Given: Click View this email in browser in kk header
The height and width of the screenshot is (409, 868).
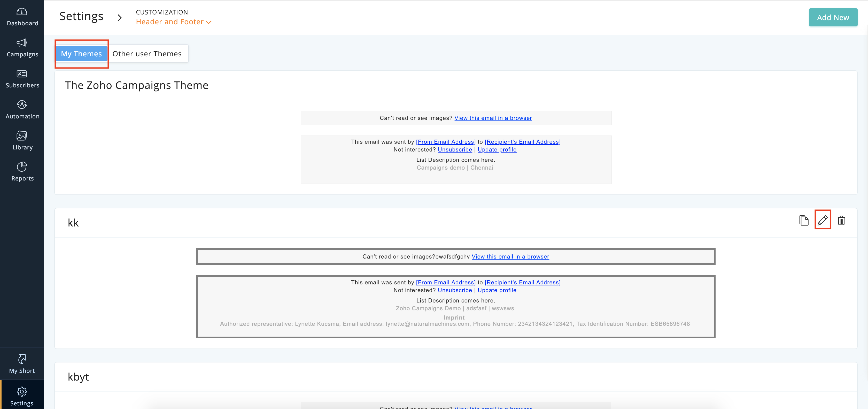Looking at the screenshot, I should point(510,256).
